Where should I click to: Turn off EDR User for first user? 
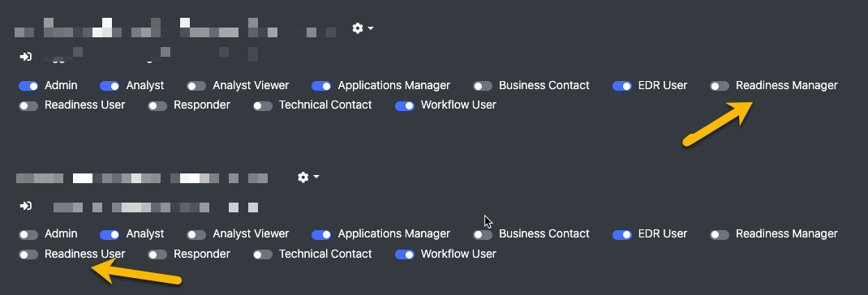point(622,86)
